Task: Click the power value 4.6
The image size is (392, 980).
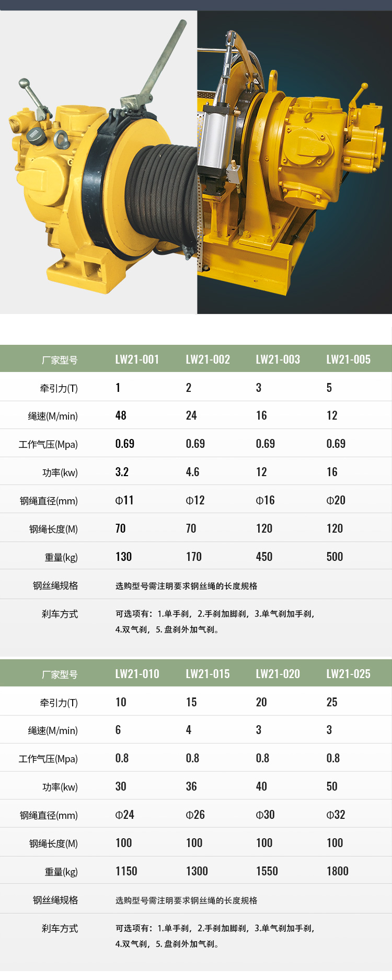Action: coord(192,472)
